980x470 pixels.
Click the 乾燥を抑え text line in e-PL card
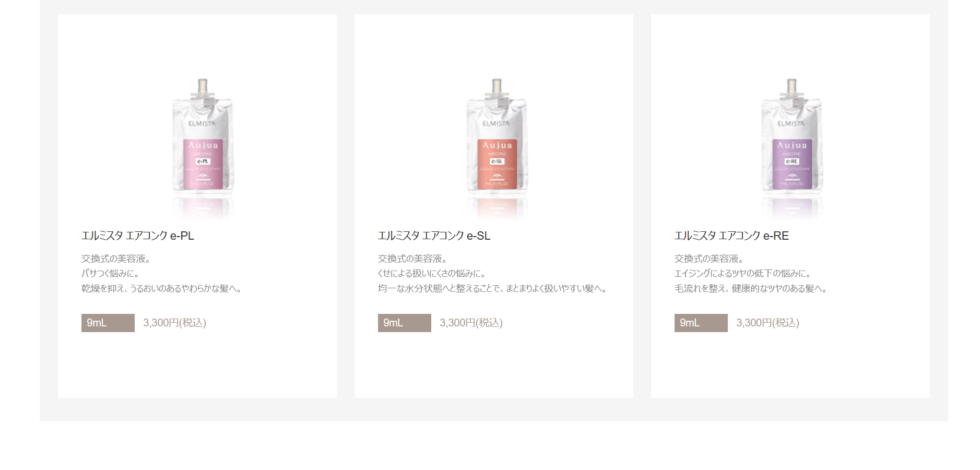pos(162,288)
